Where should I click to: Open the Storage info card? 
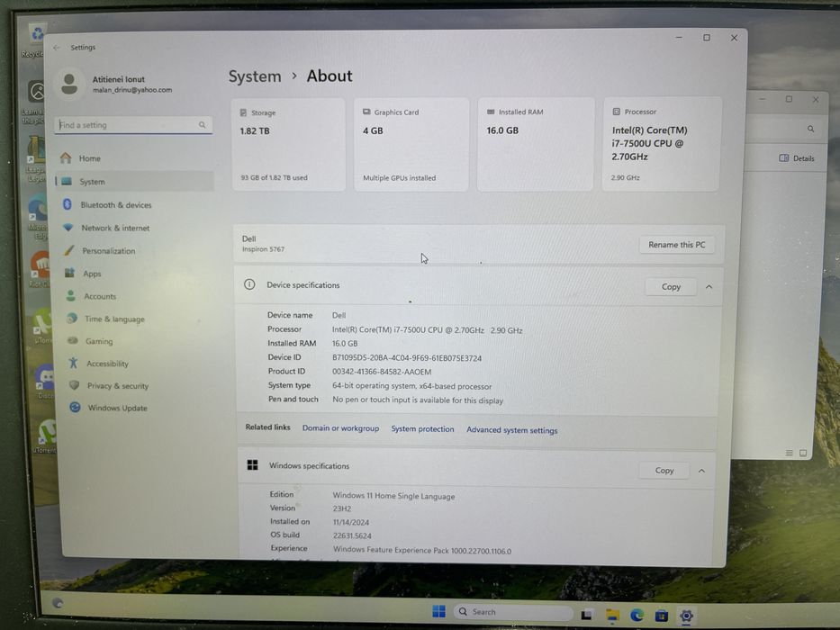pyautogui.click(x=288, y=144)
